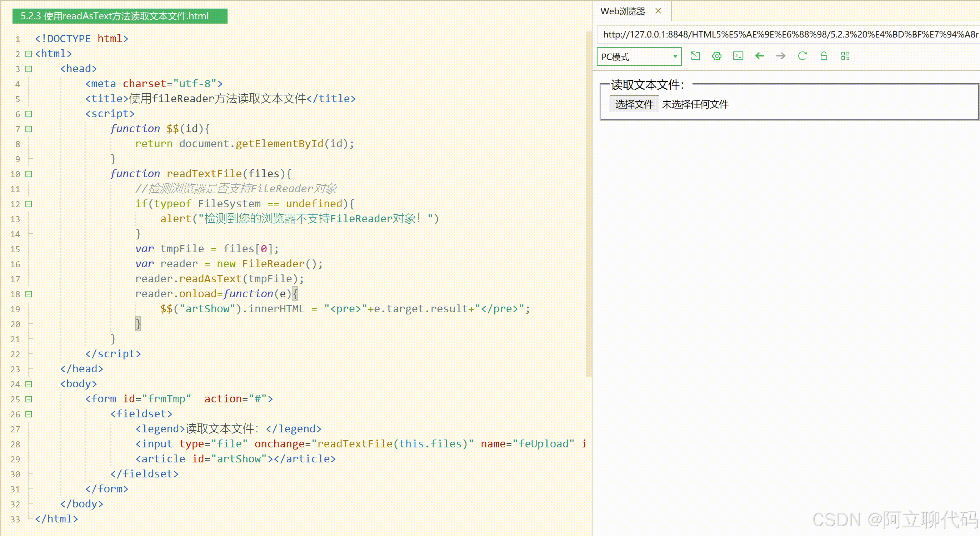Image resolution: width=980 pixels, height=536 pixels.
Task: Click 未选择任何文件 label text
Action: pyautogui.click(x=695, y=104)
